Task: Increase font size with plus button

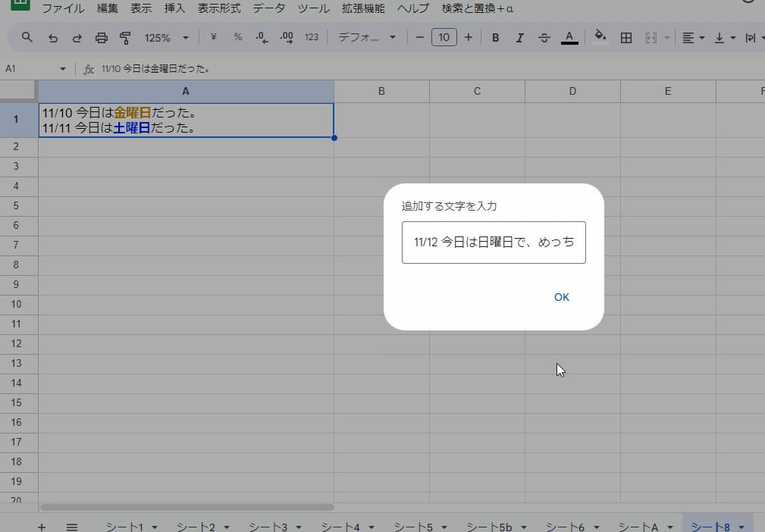Action: 469,37
